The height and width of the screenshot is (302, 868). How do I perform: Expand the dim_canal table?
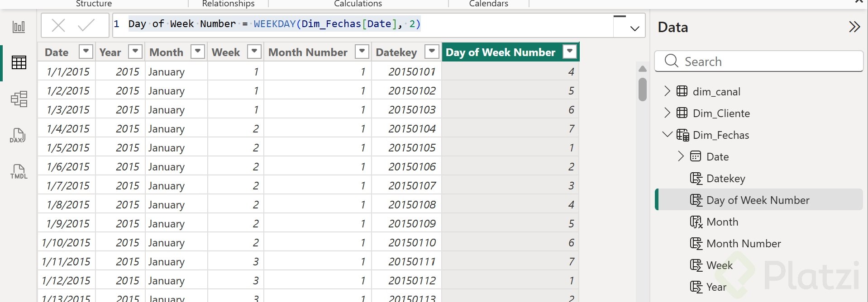(x=667, y=91)
